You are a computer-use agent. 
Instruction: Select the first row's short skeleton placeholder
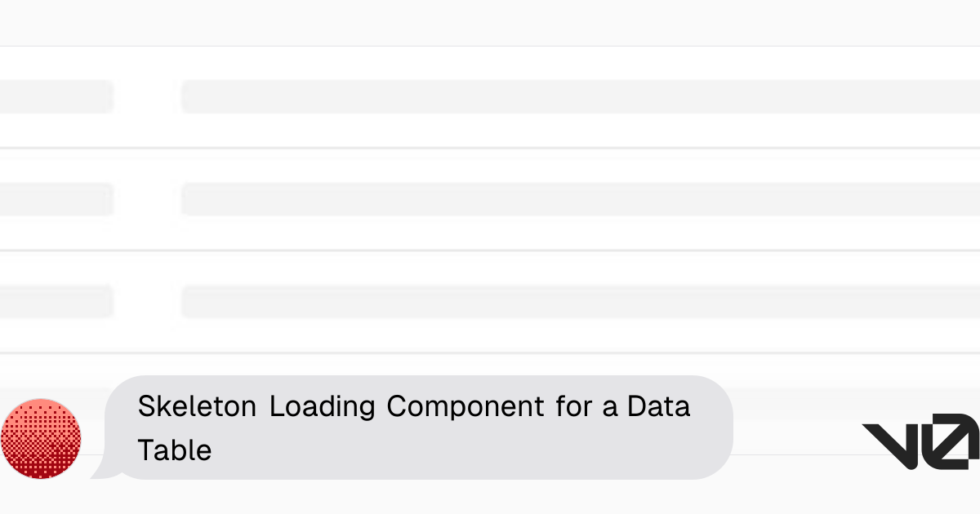point(56,96)
